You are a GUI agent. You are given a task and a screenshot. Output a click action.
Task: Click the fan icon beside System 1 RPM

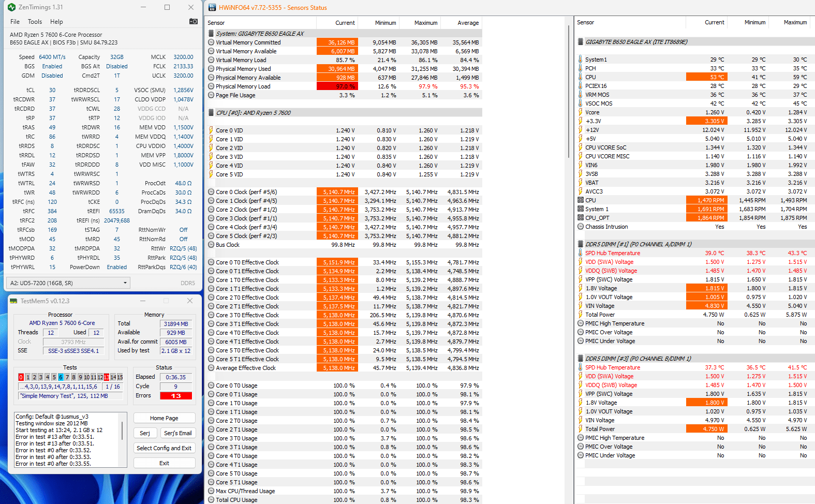point(581,209)
